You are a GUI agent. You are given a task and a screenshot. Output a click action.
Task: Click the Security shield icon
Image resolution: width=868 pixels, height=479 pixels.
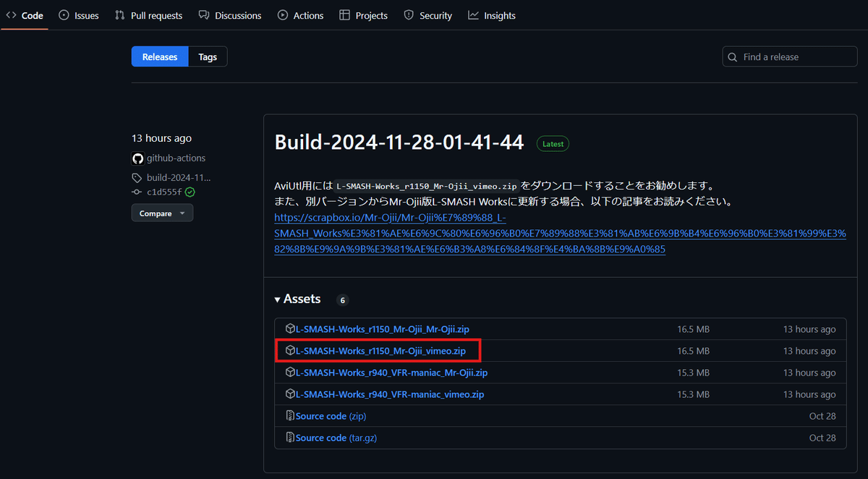tap(409, 15)
